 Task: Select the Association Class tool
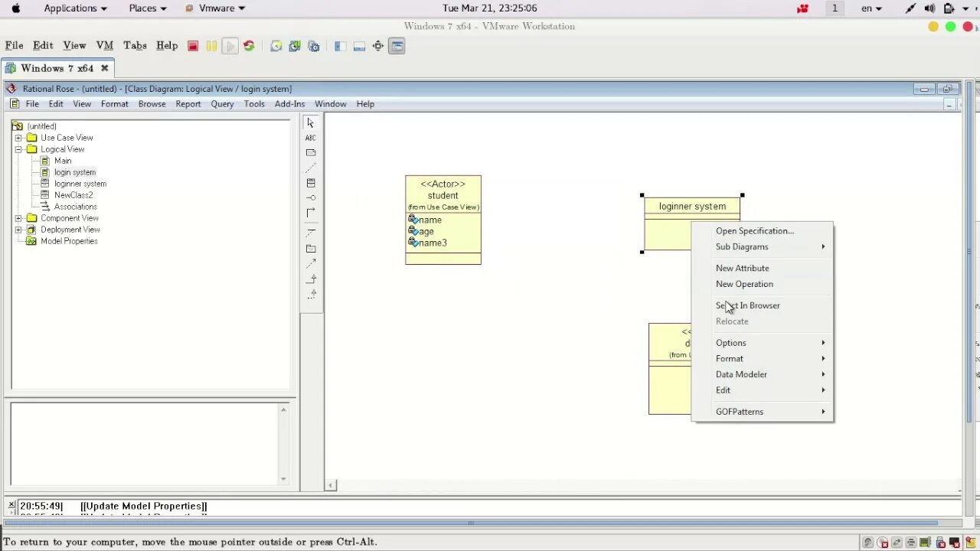point(310,232)
